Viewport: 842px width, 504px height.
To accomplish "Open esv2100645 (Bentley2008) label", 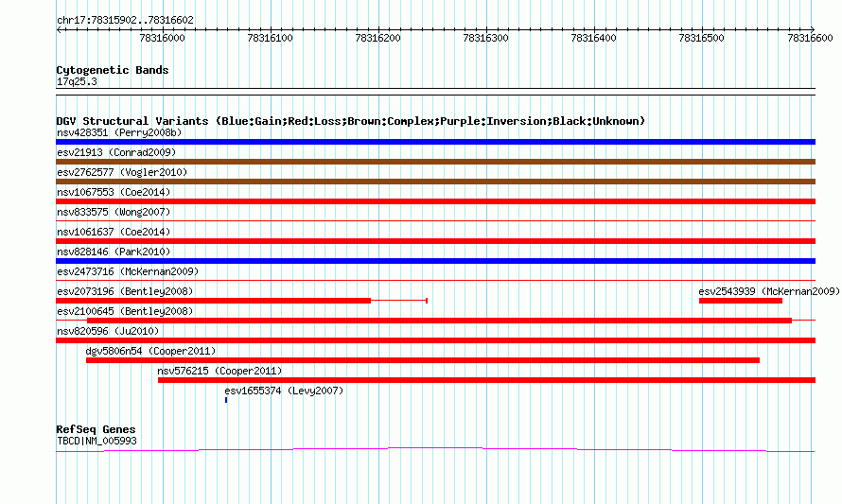I will 125,311.
